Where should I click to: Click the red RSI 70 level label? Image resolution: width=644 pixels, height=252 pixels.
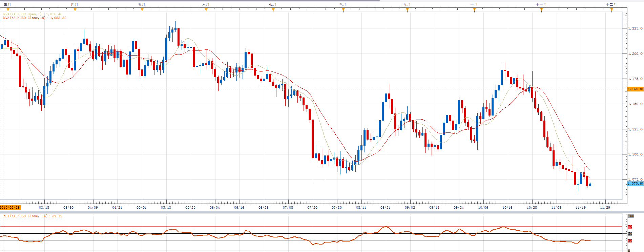coord(630,227)
